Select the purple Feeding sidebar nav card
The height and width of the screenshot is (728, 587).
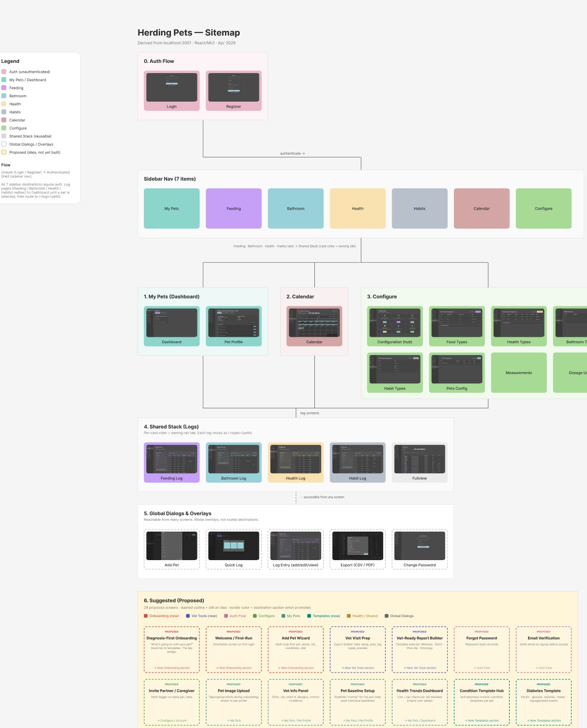233,209
